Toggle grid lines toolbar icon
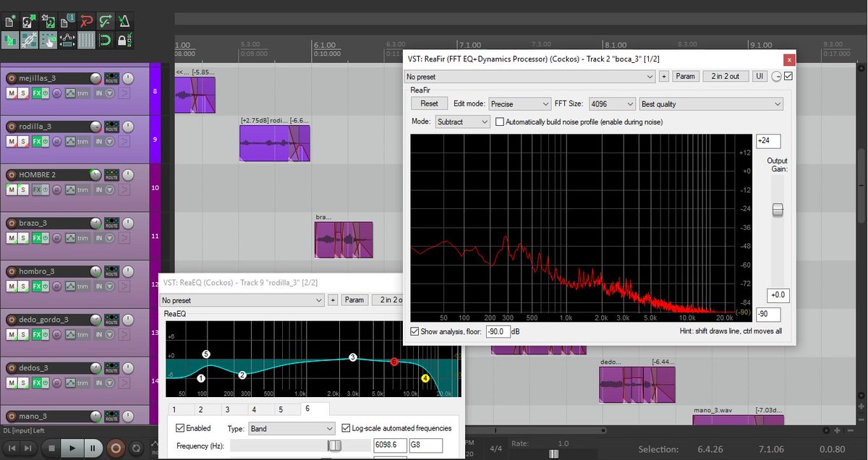 (86, 40)
